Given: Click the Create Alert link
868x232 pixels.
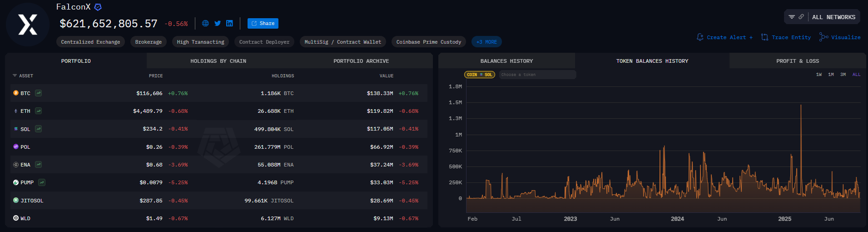Looking at the screenshot, I should (x=724, y=37).
